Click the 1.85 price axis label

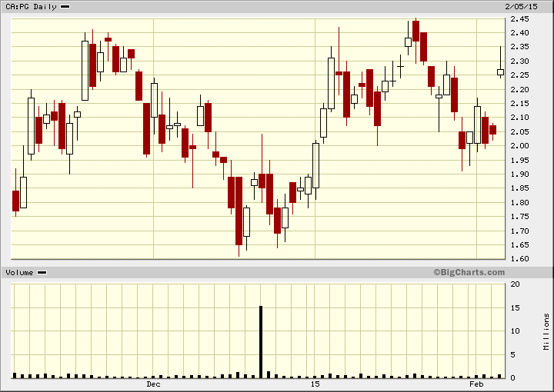(519, 188)
